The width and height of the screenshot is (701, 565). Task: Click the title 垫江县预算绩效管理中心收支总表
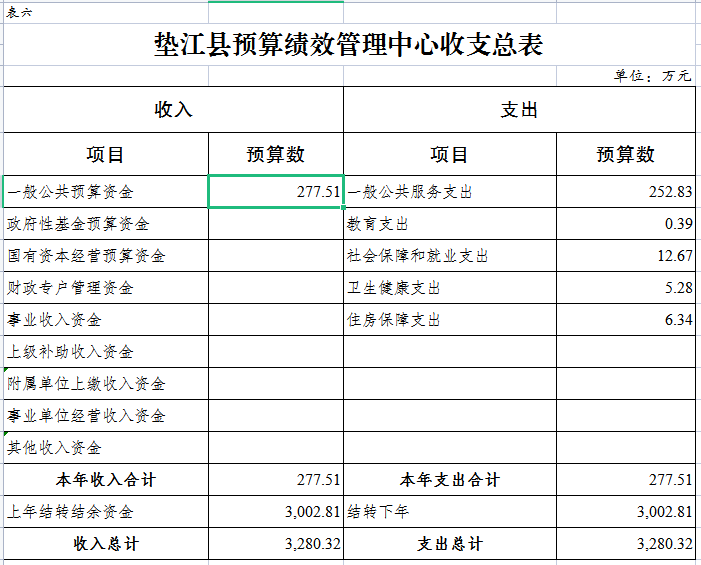click(349, 44)
